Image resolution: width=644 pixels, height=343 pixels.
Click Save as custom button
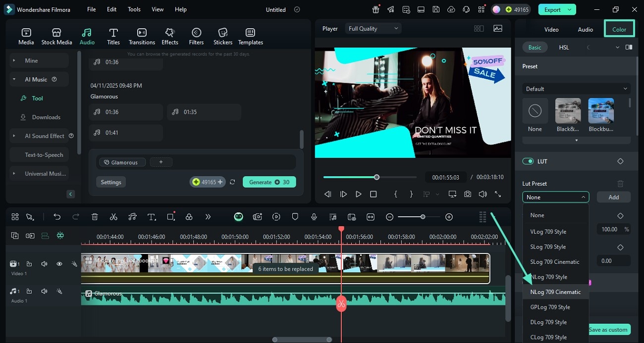[x=608, y=330]
